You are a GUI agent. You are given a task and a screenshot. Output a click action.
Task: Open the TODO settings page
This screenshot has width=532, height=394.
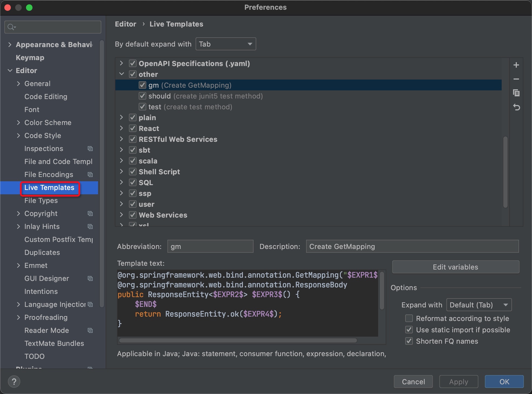coord(34,356)
